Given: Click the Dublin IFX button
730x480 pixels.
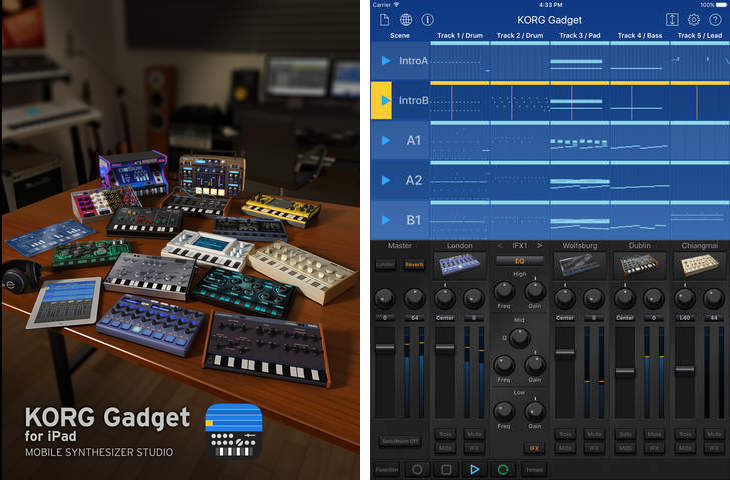Looking at the screenshot, I should point(654,448).
